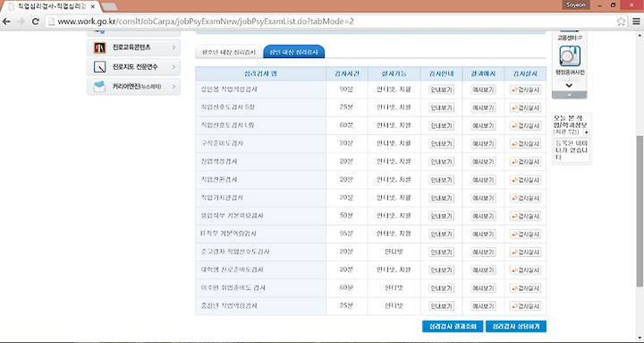Start 성인용 직업적성검사 via 검사실시
This screenshot has width=644, height=343.
click(525, 90)
